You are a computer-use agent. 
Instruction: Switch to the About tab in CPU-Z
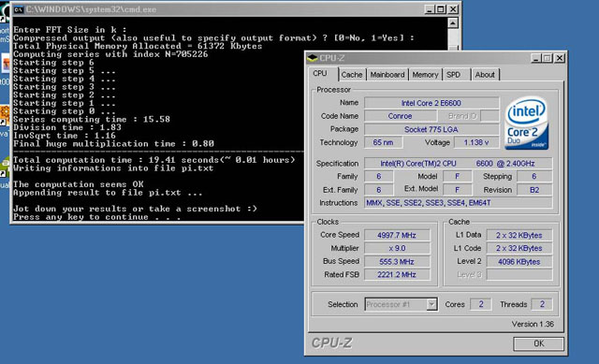[485, 75]
